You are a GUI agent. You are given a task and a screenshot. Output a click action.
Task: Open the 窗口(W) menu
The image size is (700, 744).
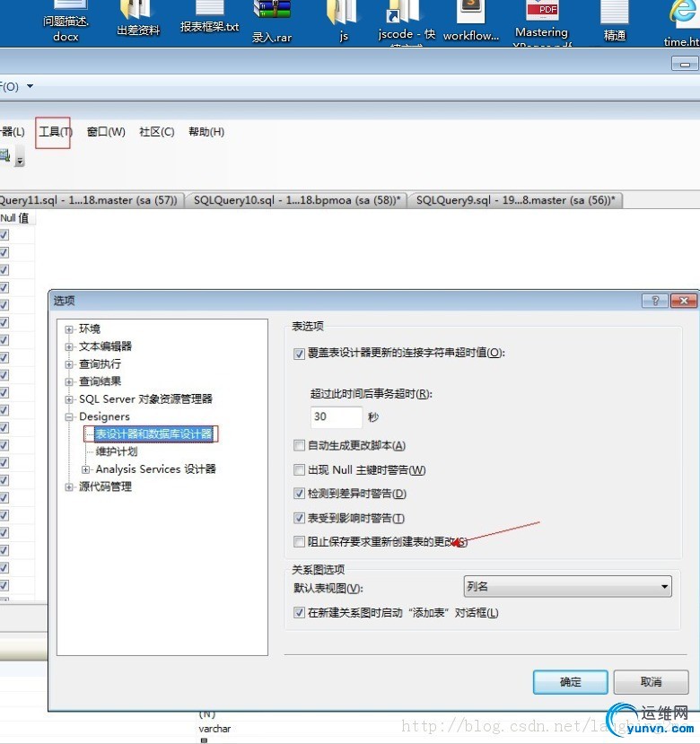click(x=106, y=132)
